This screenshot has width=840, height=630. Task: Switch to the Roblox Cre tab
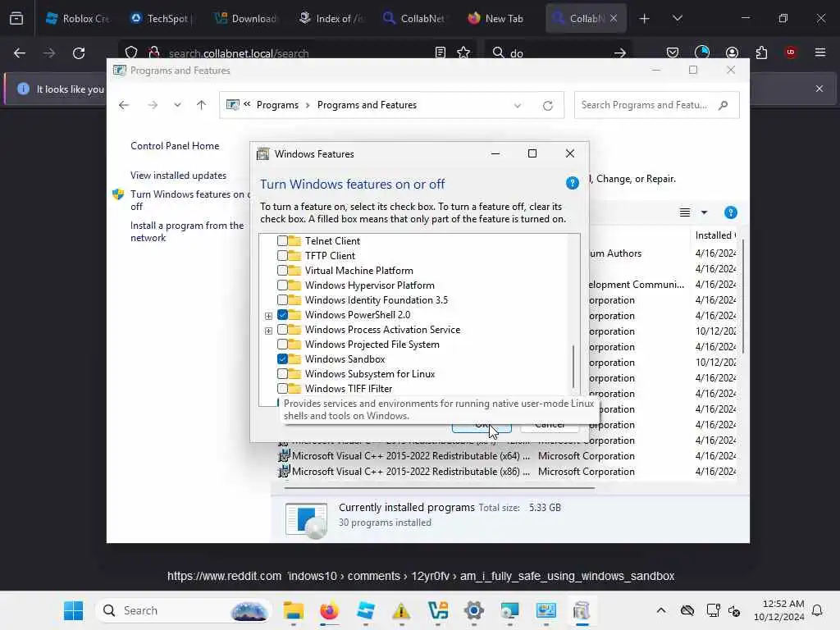[78, 18]
